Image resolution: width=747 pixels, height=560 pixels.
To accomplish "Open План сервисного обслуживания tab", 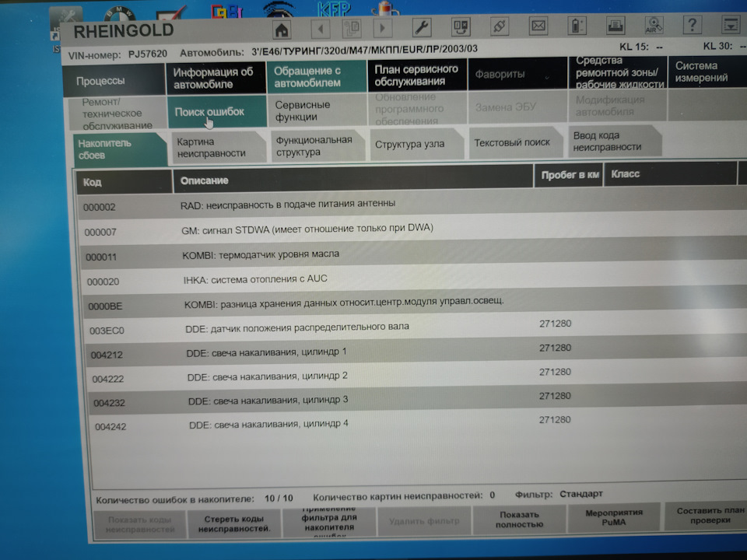I will click(417, 75).
